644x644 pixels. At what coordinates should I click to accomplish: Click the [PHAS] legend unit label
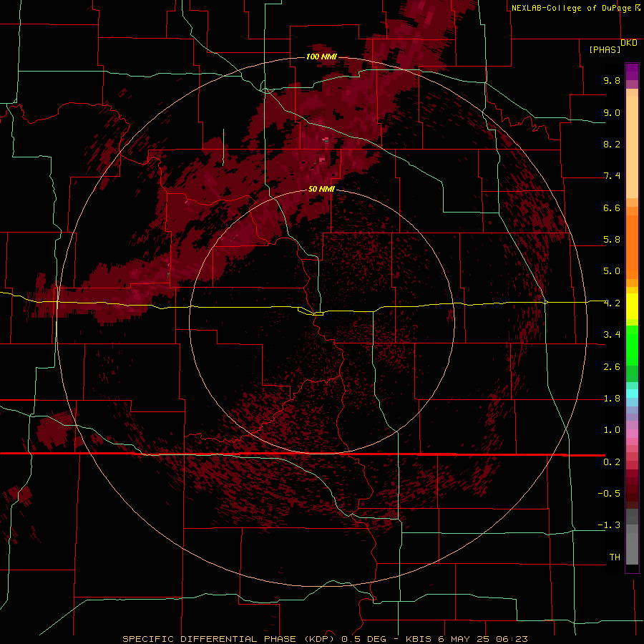point(605,49)
